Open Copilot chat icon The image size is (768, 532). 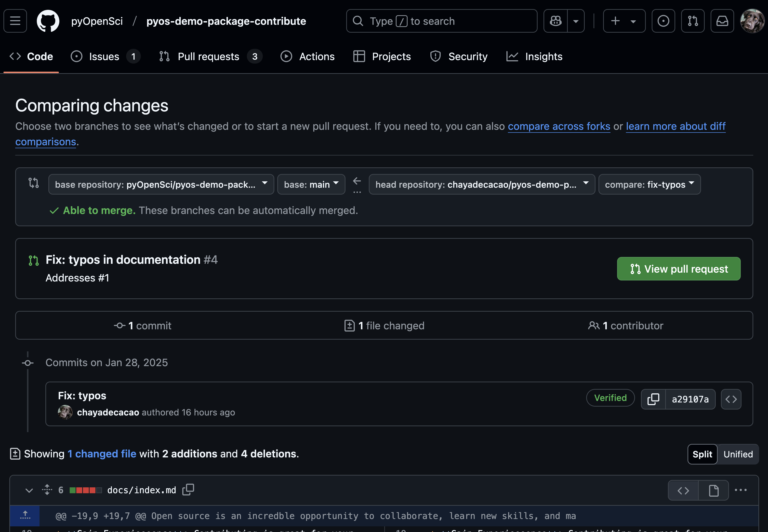tap(555, 21)
